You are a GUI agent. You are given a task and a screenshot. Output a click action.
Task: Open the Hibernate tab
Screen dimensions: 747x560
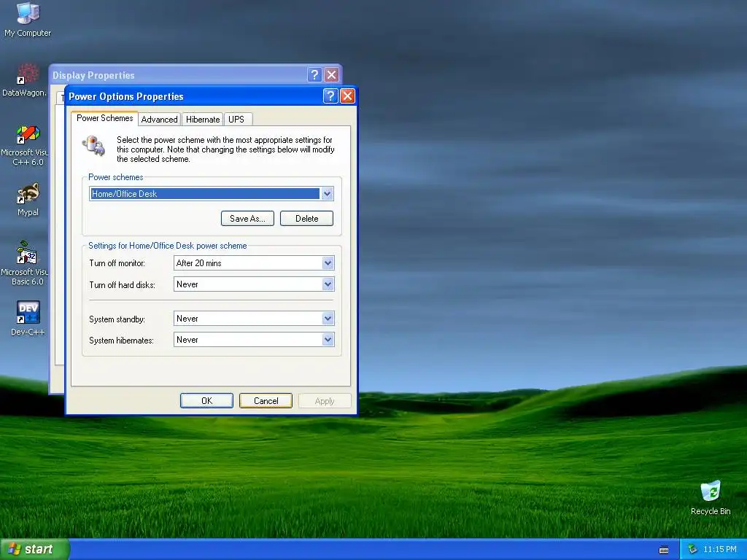[x=203, y=120]
